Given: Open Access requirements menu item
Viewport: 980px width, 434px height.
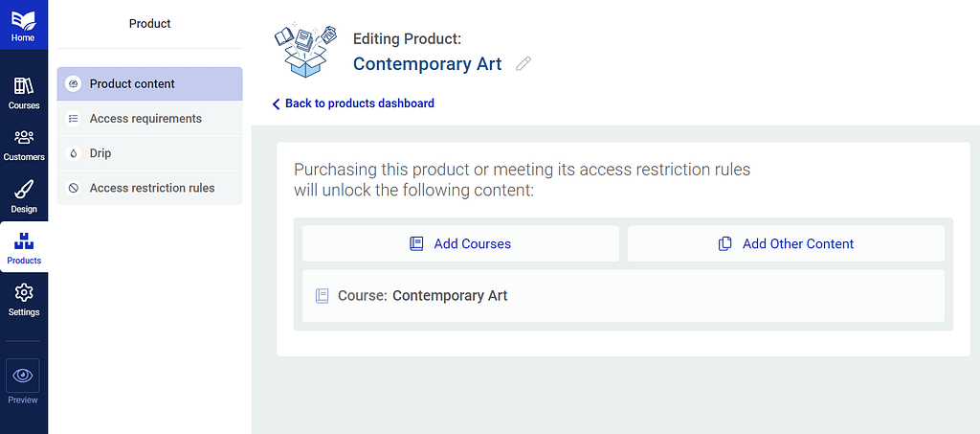Looking at the screenshot, I should pyautogui.click(x=149, y=119).
